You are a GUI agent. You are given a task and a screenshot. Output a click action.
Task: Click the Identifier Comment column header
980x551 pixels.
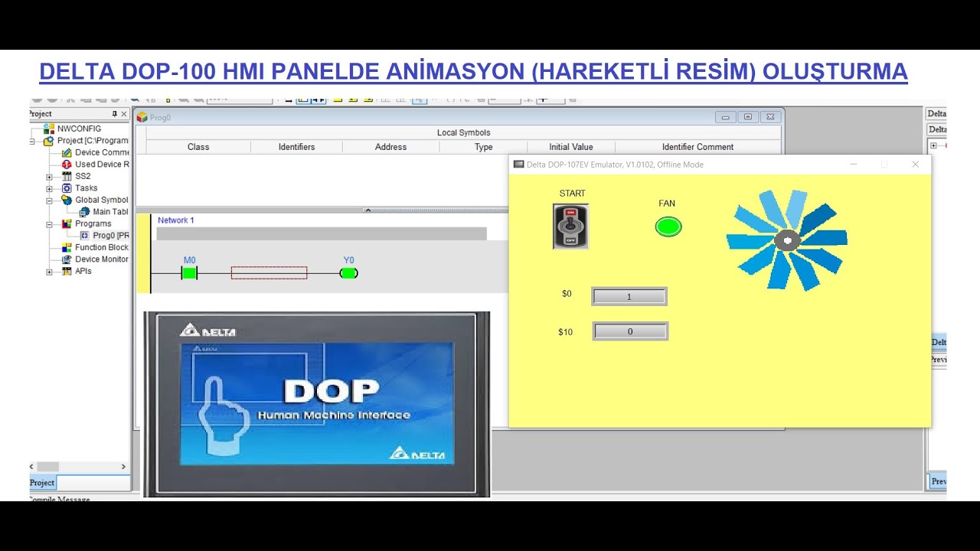pyautogui.click(x=697, y=147)
